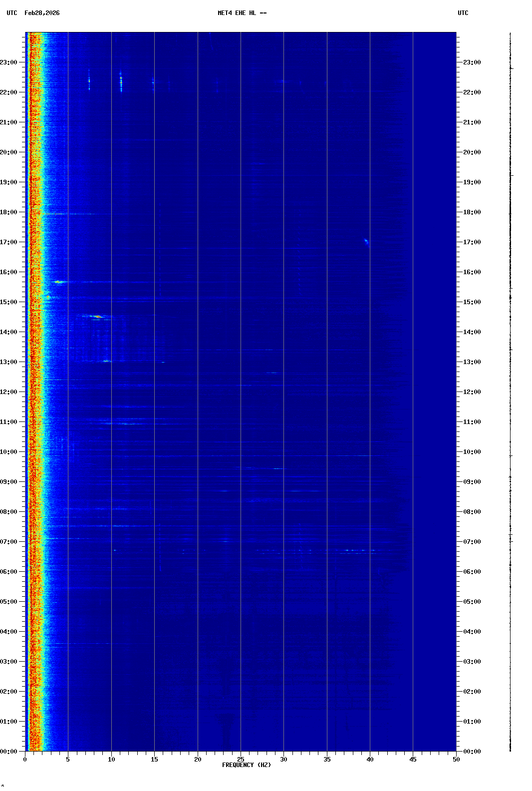Viewport: 532px width, 791px height.
Task: Click the FREQUENCY (HZ) axis label
Action: (247, 765)
